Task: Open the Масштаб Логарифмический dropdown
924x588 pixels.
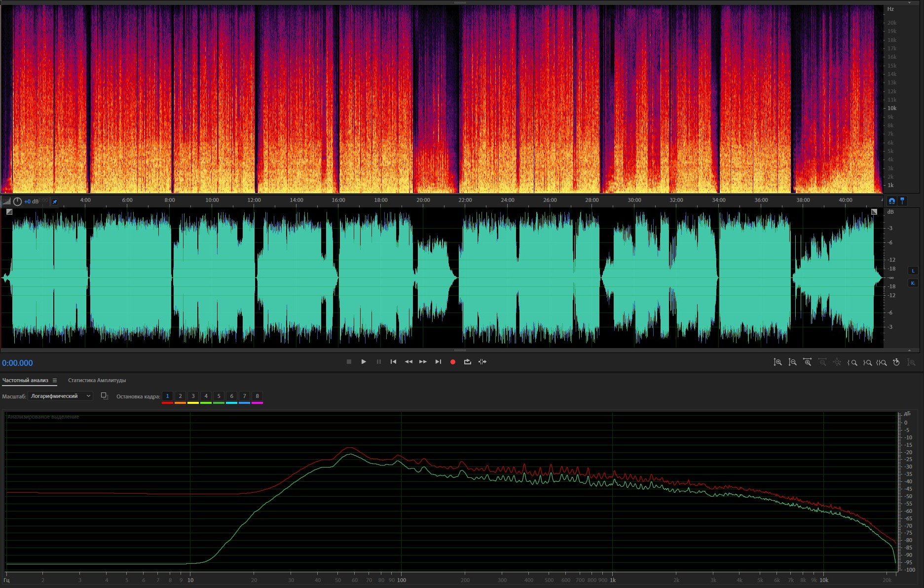Action: coord(60,396)
